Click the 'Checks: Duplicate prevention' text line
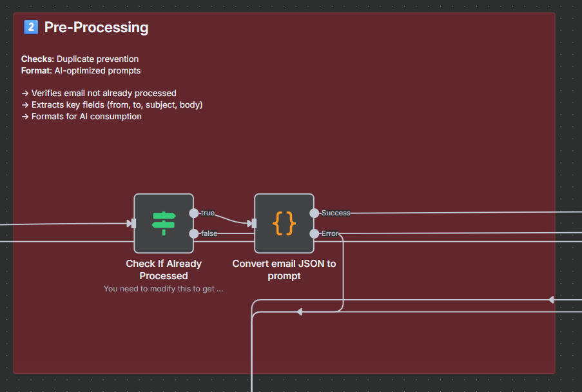Viewport: 582px width, 392px height. coord(80,59)
